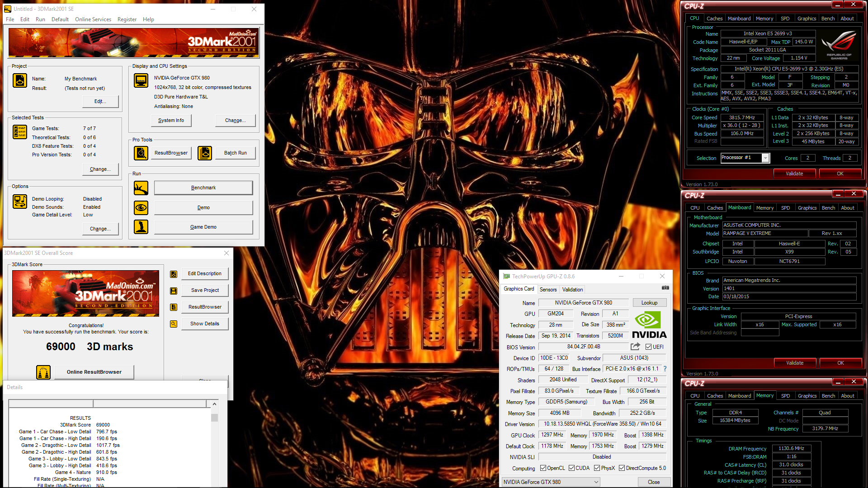Screen dimensions: 868x488
Task: Open the GPU selection dropdown in GPU-Z
Action: coord(551,482)
